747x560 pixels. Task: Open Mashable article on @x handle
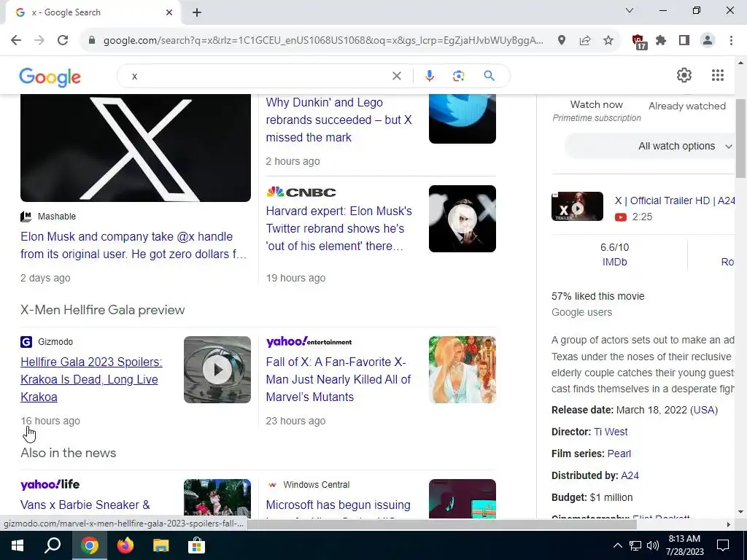click(134, 245)
